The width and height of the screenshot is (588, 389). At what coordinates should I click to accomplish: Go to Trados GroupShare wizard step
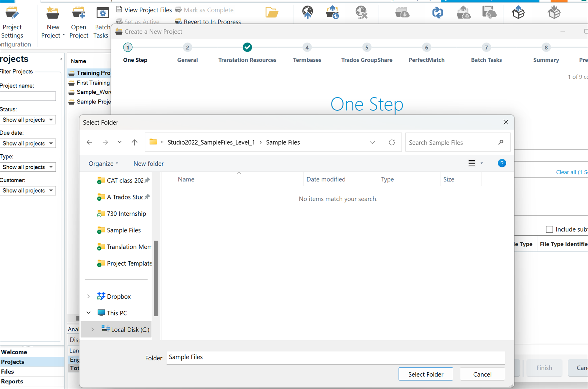[x=367, y=53]
